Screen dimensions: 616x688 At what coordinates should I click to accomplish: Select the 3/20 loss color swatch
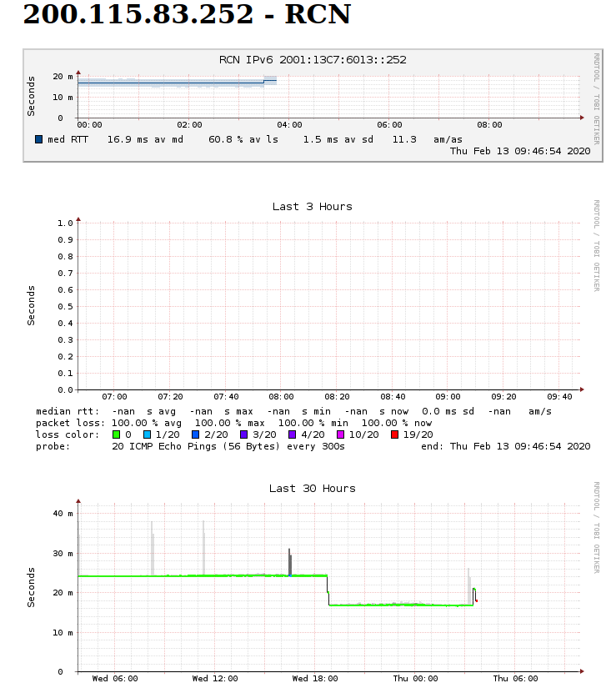point(243,434)
